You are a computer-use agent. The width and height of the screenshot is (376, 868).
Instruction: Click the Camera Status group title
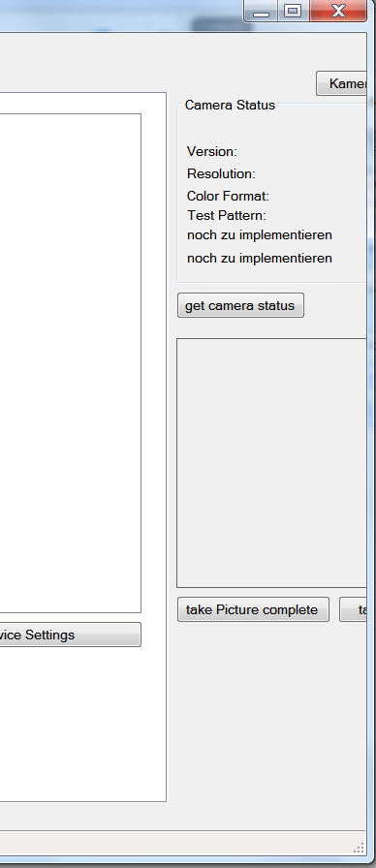point(230,105)
